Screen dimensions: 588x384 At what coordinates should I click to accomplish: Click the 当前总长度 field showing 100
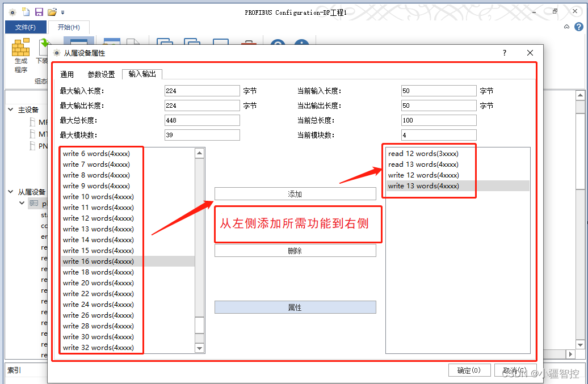439,120
